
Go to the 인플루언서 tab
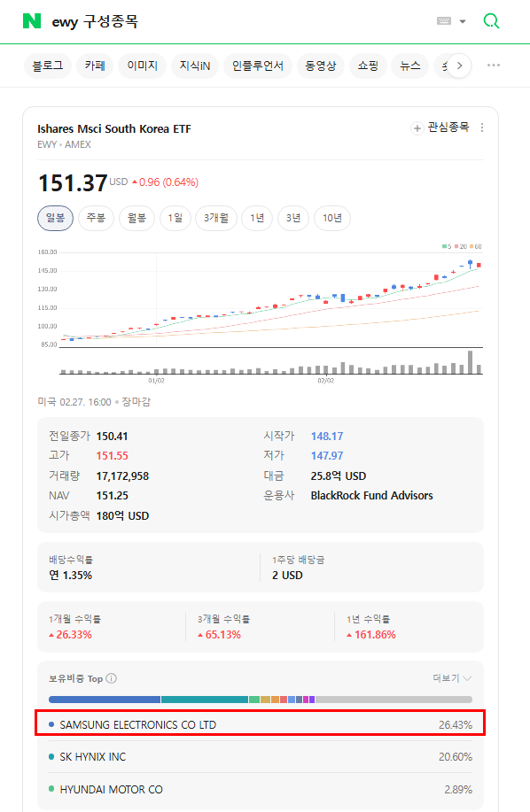tap(258, 66)
